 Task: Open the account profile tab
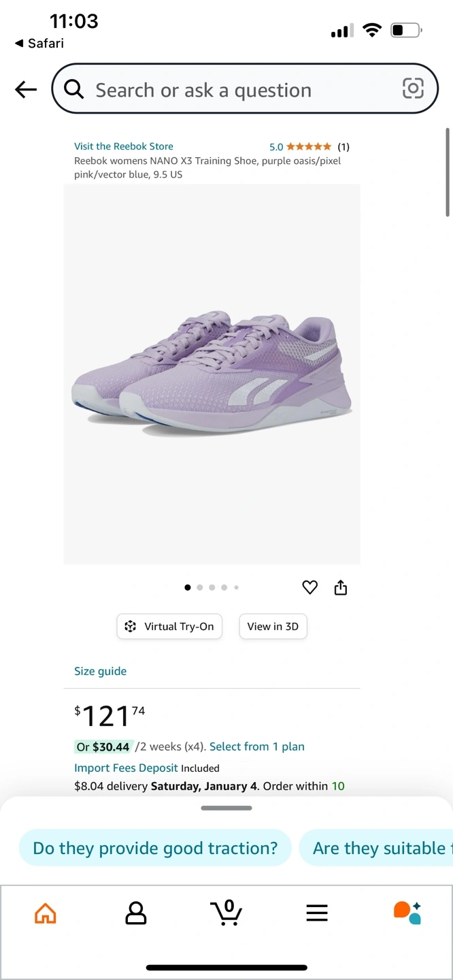pos(136,913)
